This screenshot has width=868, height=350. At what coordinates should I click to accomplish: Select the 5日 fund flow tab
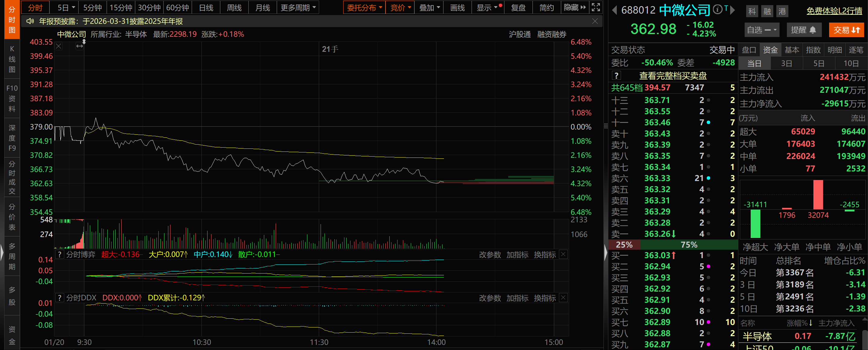[819, 63]
